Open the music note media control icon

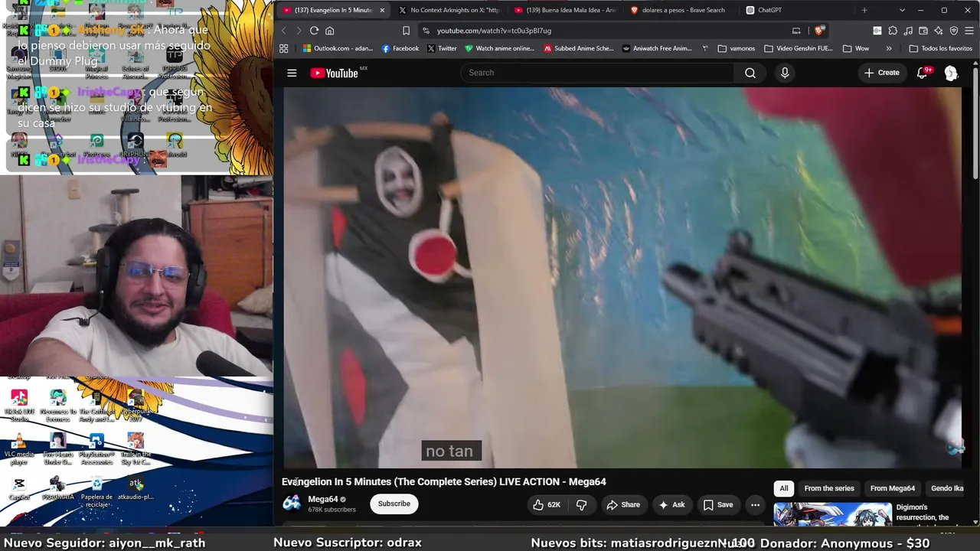(x=908, y=31)
